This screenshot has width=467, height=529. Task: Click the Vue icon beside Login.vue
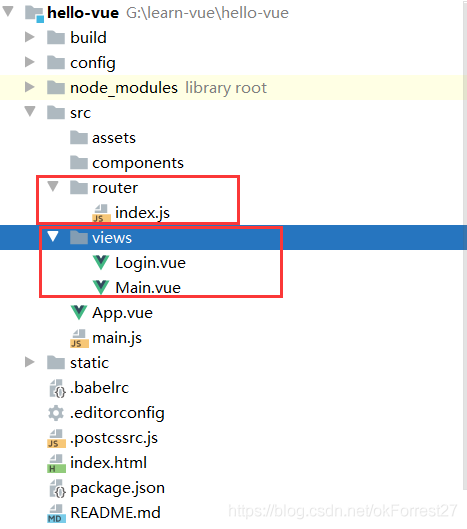101,262
